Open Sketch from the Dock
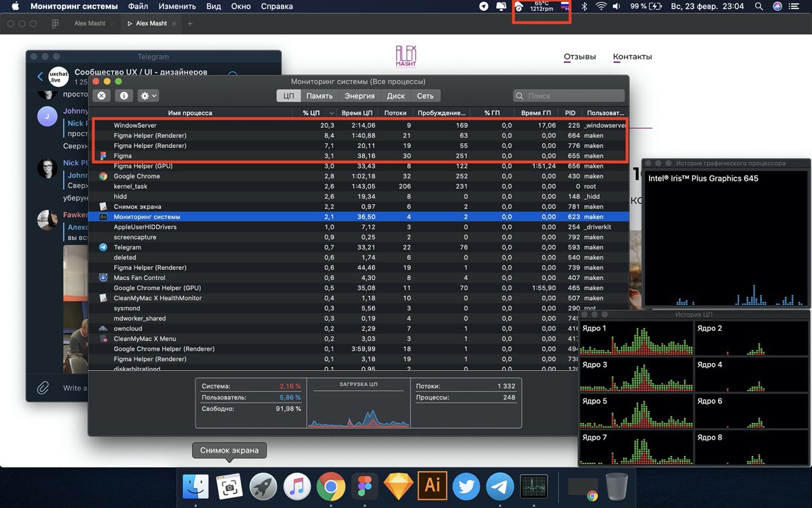The height and width of the screenshot is (508, 812). [398, 487]
